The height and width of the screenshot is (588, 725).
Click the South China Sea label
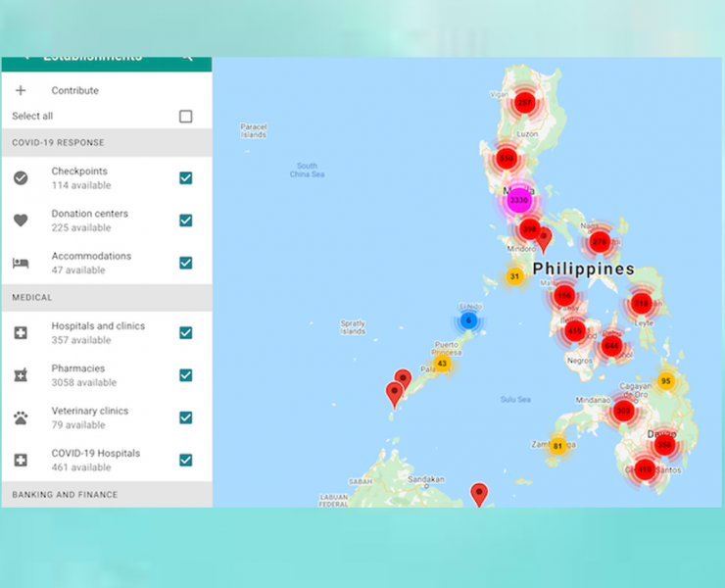307,170
